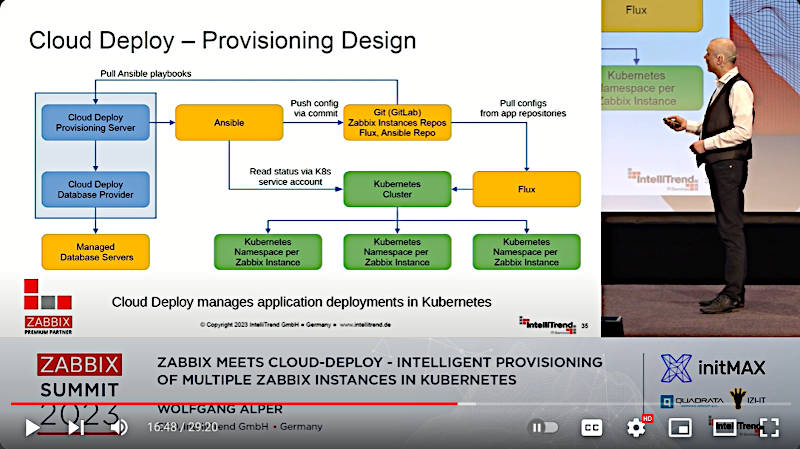Click the talk title banner text
The width and height of the screenshot is (800, 449).
(x=380, y=371)
